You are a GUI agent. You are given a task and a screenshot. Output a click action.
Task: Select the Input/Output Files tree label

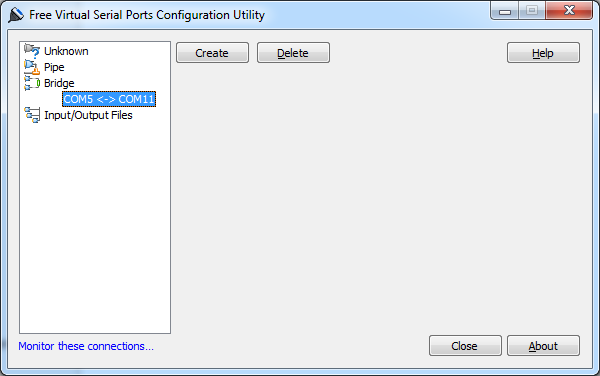click(x=88, y=115)
